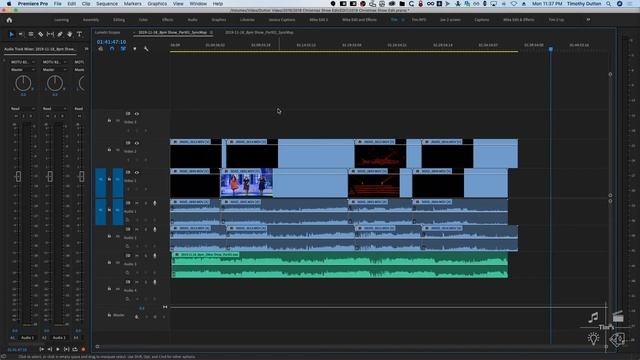Select the Selection arrow tool
This screenshot has height=360, width=640.
(x=11, y=35)
